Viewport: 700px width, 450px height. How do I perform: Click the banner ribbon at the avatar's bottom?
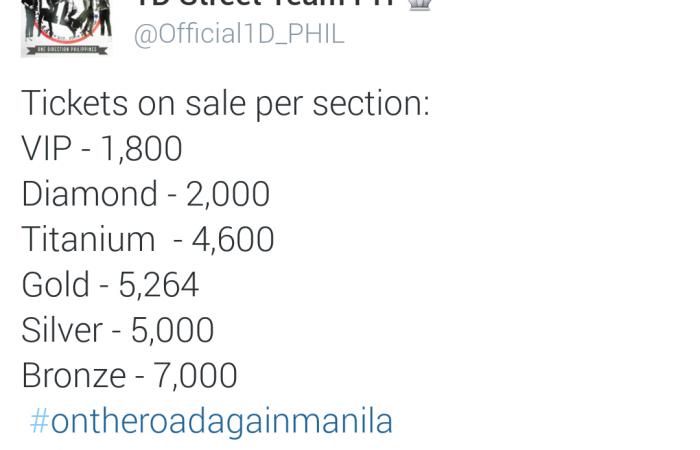[x=66, y=50]
